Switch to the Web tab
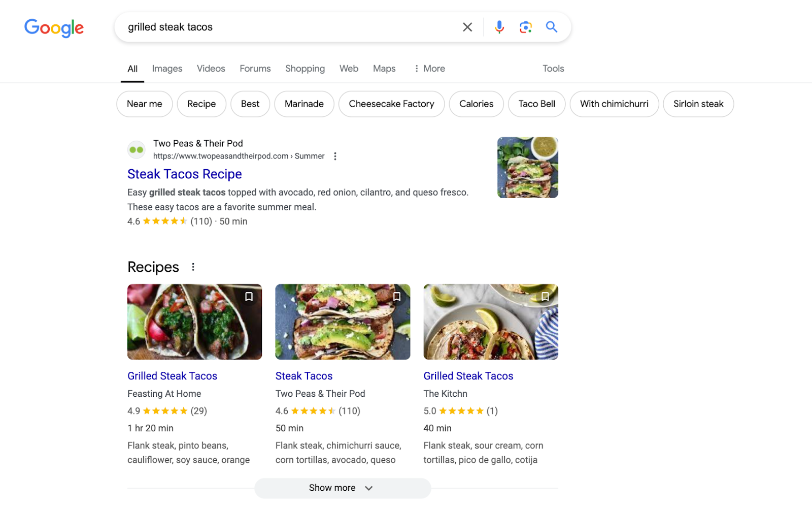This screenshot has height=508, width=812. point(349,69)
